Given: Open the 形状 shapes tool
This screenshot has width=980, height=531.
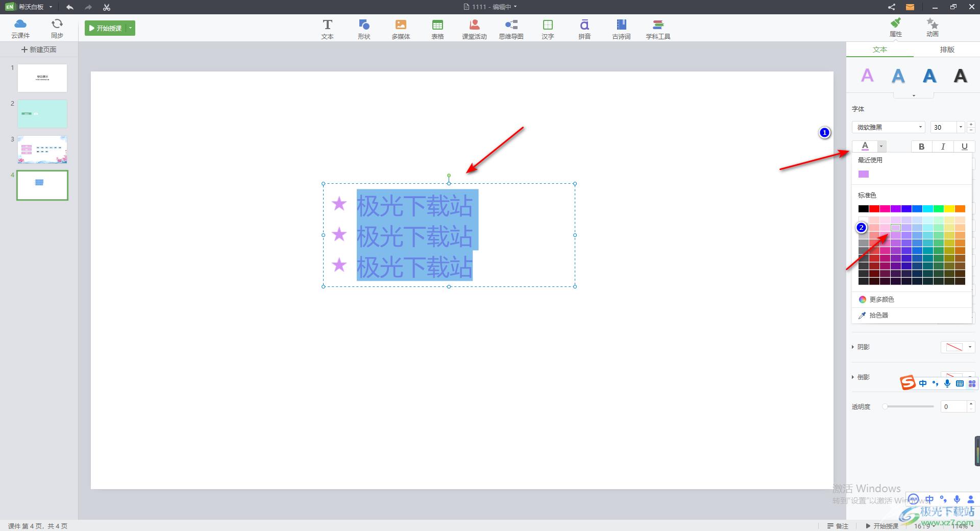Looking at the screenshot, I should (364, 29).
